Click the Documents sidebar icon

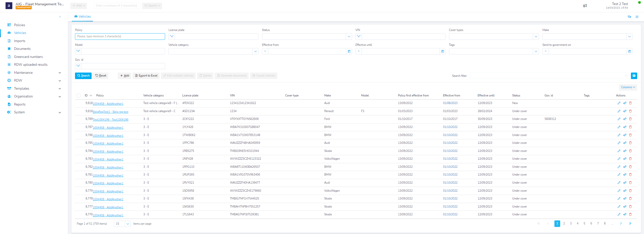[9, 49]
